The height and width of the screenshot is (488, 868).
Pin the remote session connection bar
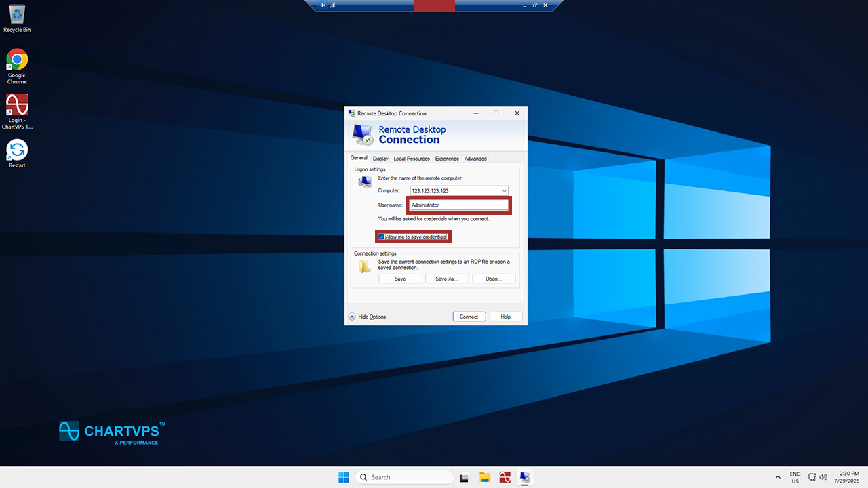pyautogui.click(x=323, y=5)
